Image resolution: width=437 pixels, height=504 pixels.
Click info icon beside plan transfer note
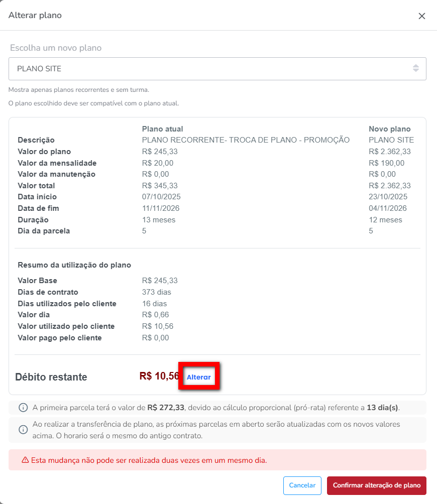point(23,430)
